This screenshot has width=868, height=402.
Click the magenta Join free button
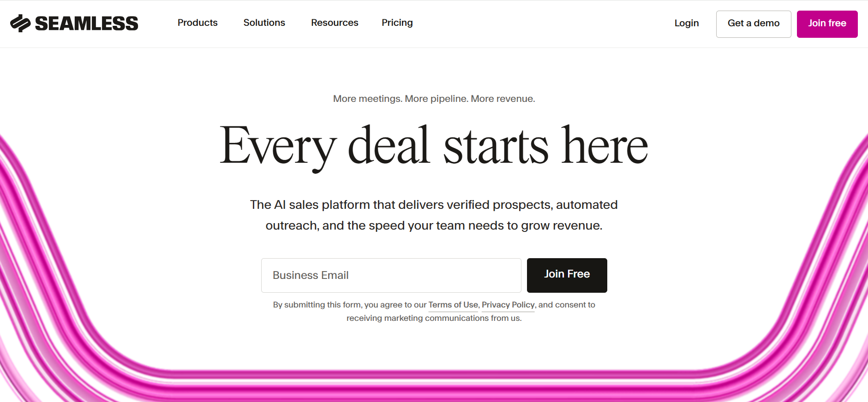point(827,24)
